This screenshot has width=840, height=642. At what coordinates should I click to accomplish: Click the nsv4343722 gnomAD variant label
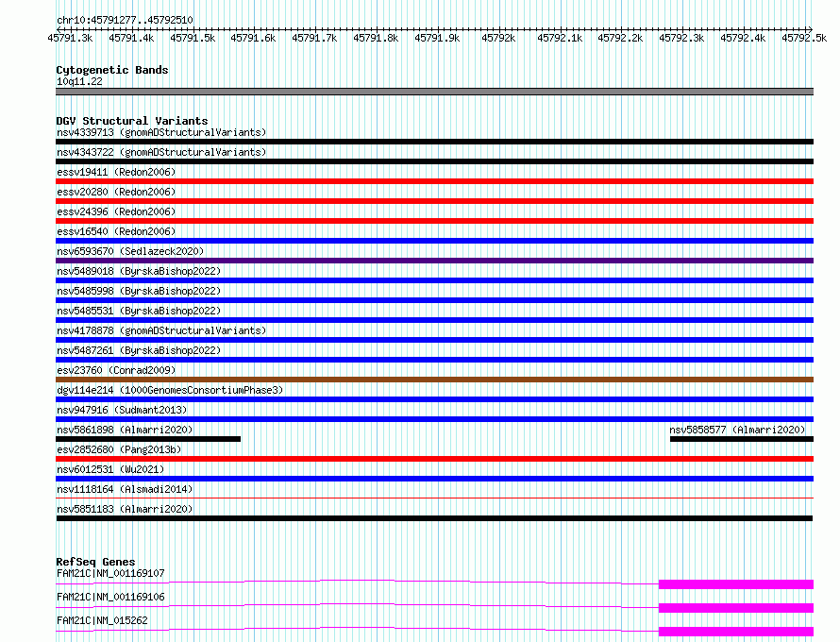pos(161,152)
